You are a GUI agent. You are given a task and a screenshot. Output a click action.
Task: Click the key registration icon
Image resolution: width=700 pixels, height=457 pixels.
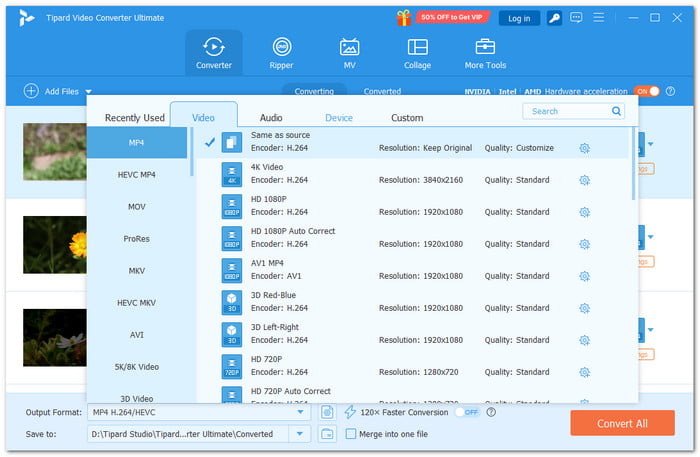(554, 18)
